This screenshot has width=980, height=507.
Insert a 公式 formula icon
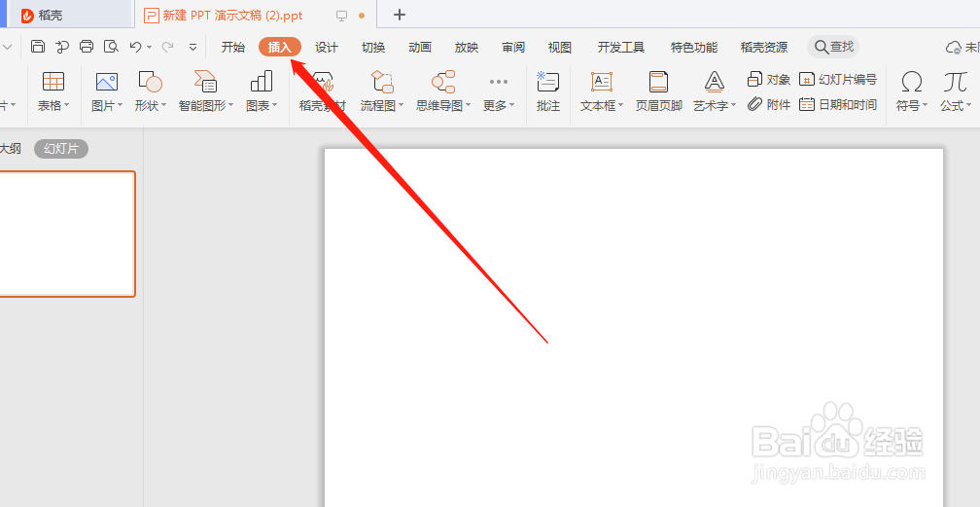tap(955, 82)
